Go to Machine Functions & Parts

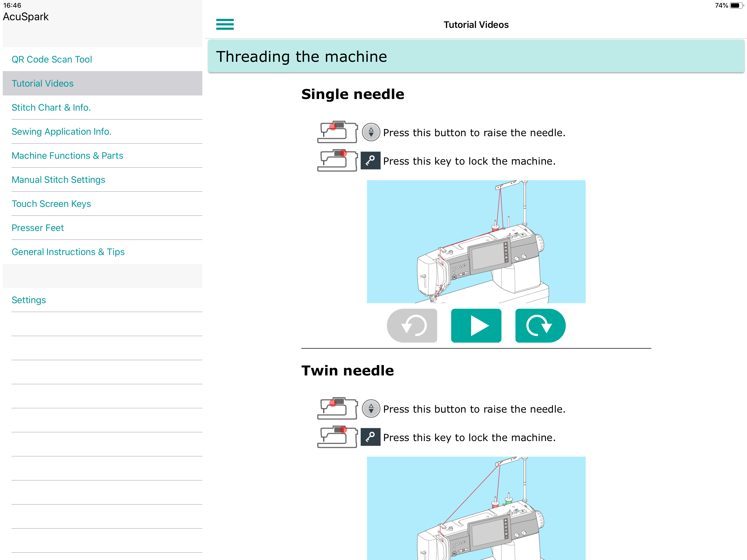[102, 155]
